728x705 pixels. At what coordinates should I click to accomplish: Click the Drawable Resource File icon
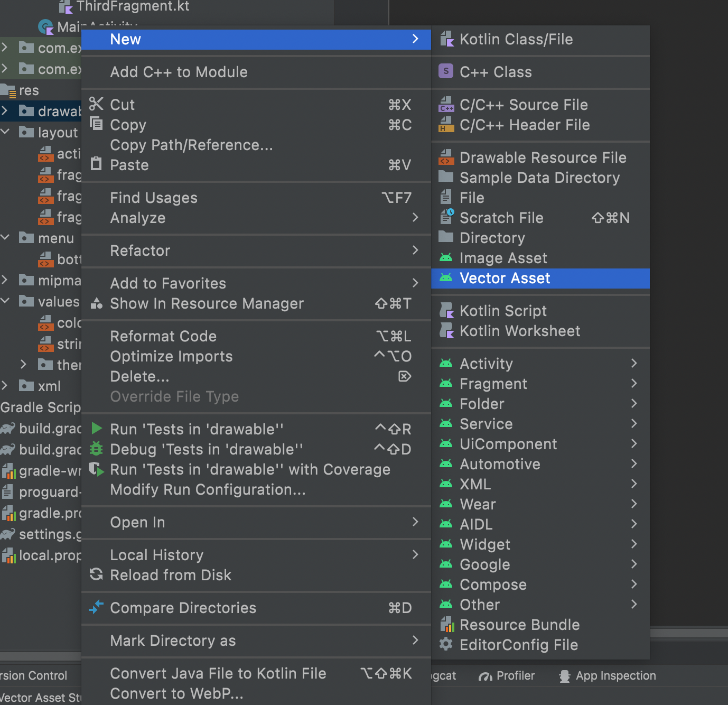(x=446, y=157)
